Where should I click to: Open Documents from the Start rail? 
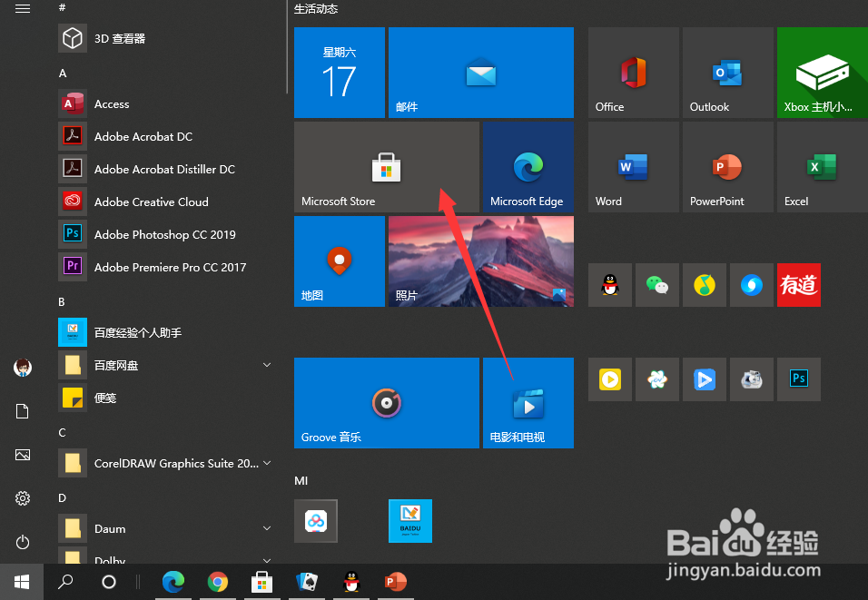22,410
